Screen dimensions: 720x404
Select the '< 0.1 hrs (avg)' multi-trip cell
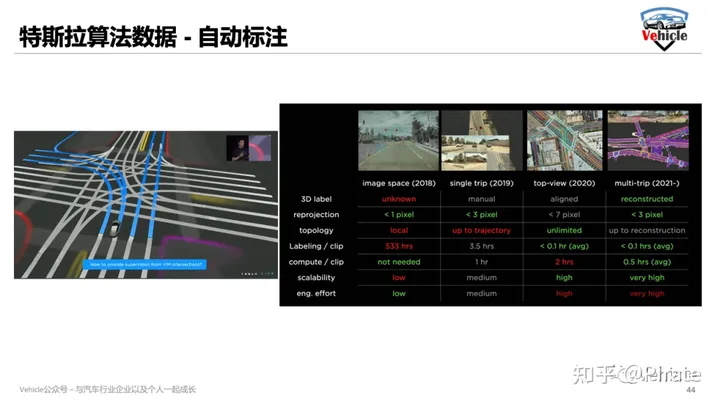click(647, 246)
